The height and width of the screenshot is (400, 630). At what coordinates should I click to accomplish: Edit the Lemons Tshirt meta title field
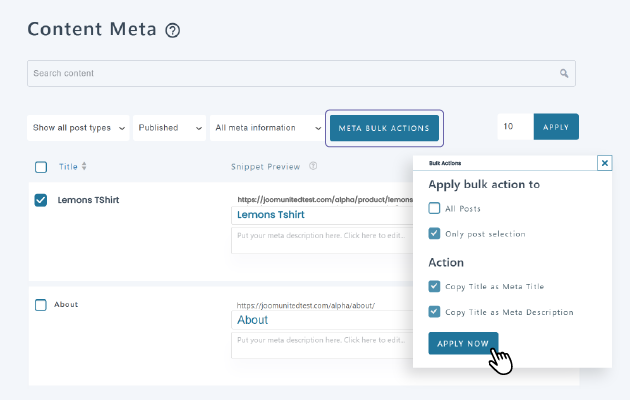click(320, 215)
